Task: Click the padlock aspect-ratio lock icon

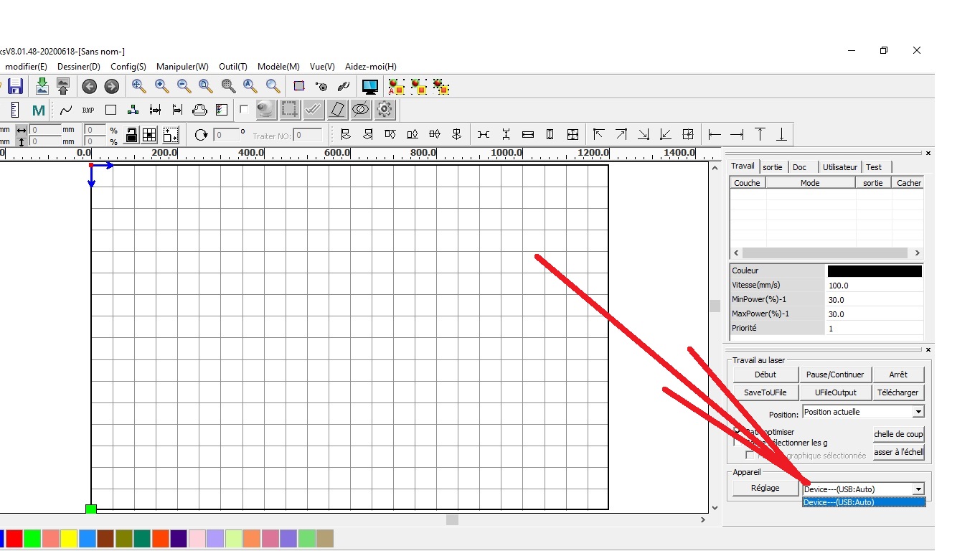Action: tap(131, 135)
